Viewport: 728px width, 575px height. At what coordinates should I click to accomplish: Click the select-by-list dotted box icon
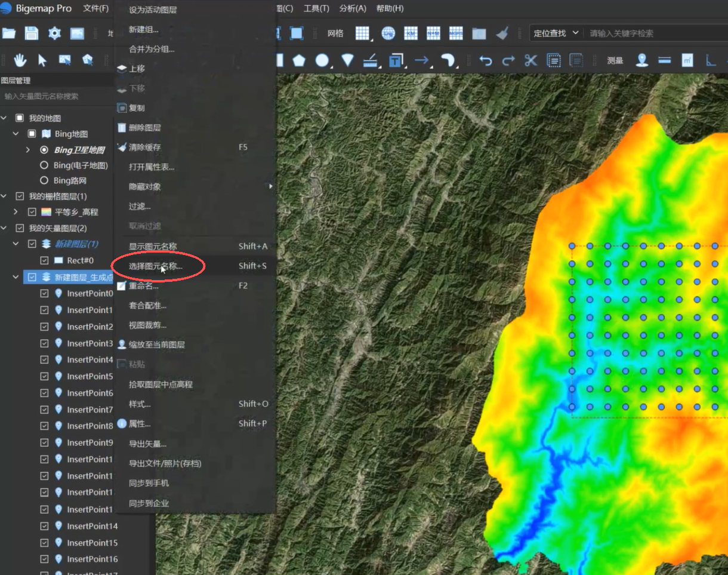[x=554, y=60]
